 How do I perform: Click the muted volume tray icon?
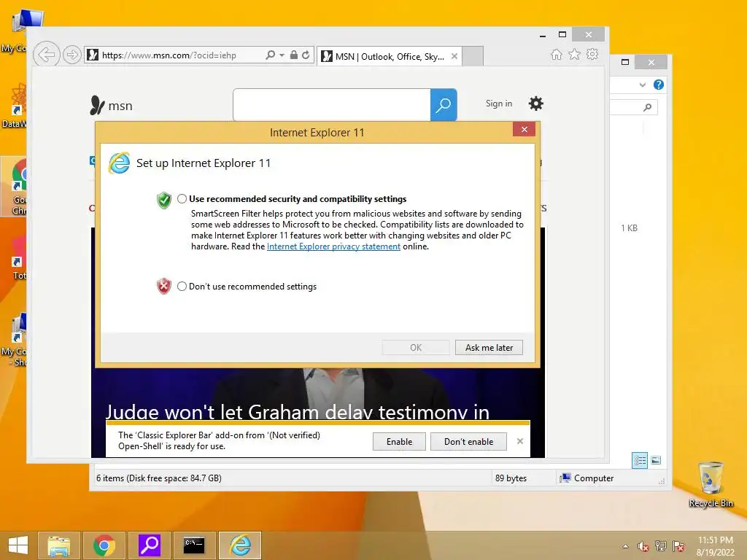643,546
